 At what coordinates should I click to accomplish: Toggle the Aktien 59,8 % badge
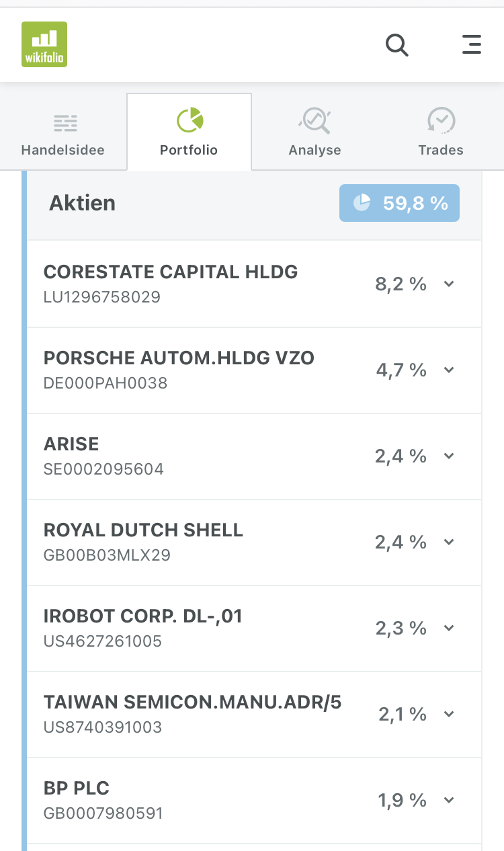(x=399, y=202)
